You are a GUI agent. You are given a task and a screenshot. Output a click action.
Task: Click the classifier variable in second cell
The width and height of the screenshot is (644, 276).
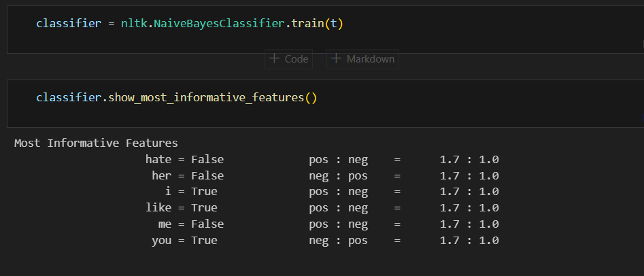(x=69, y=98)
